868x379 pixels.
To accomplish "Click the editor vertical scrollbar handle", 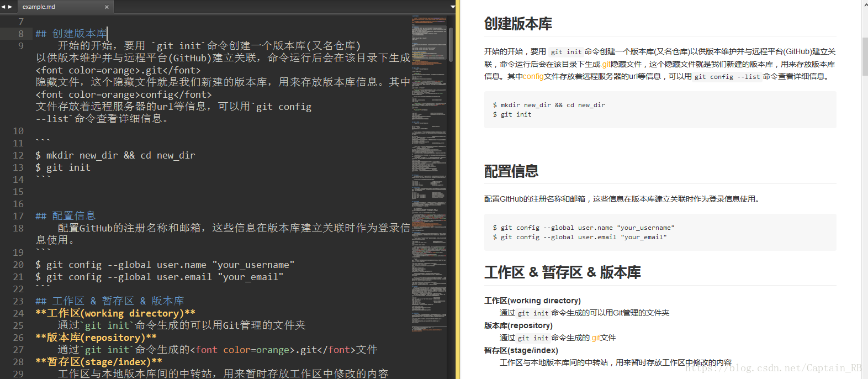I will [451, 44].
